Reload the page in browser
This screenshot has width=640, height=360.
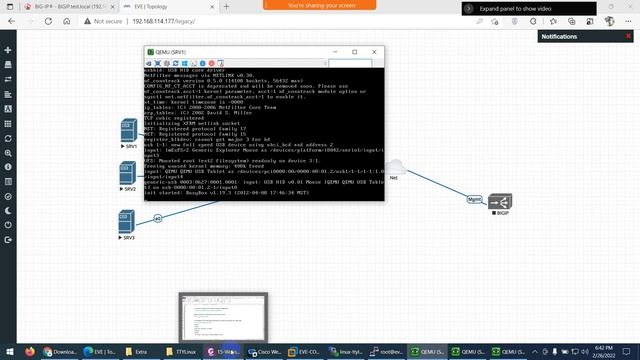(x=48, y=21)
